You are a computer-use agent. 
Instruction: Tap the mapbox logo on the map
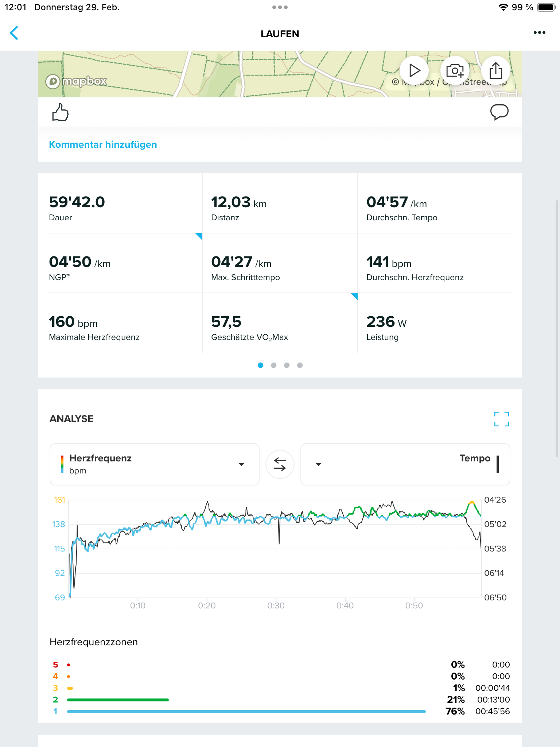[x=76, y=81]
